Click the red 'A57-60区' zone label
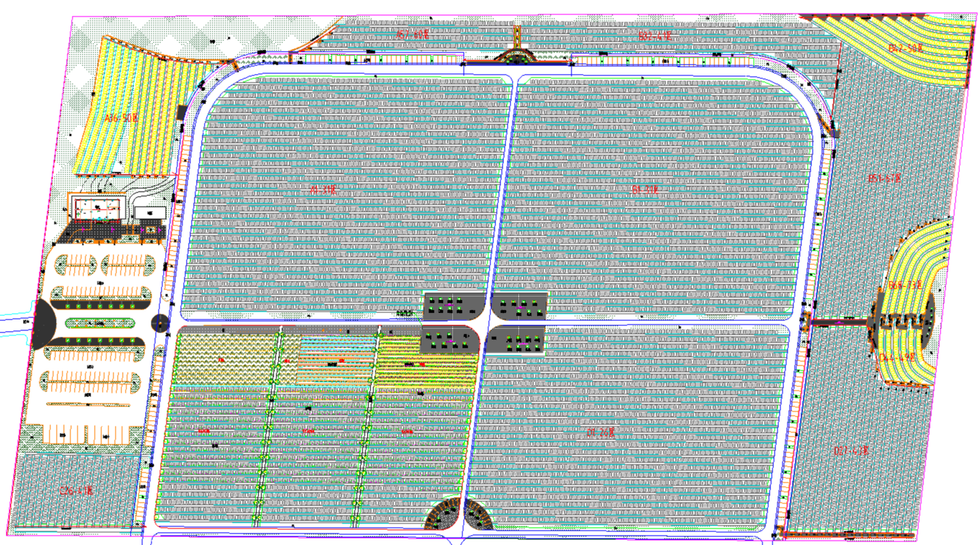 click(x=413, y=34)
